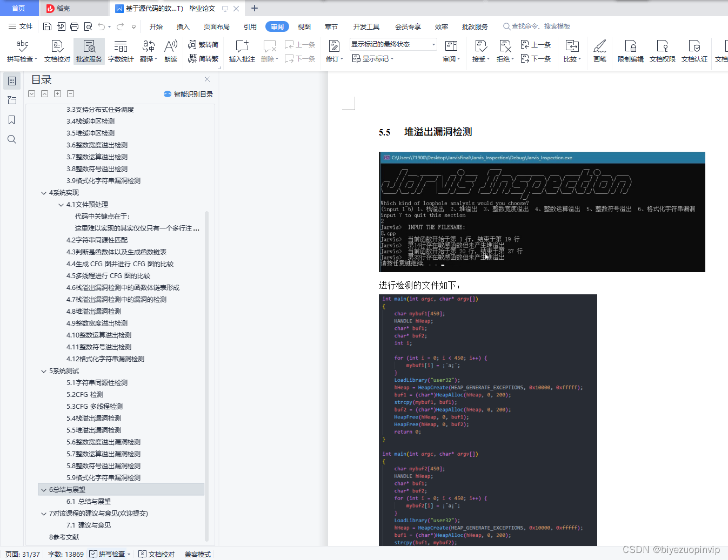Expand all headings with the plus icon

57,93
